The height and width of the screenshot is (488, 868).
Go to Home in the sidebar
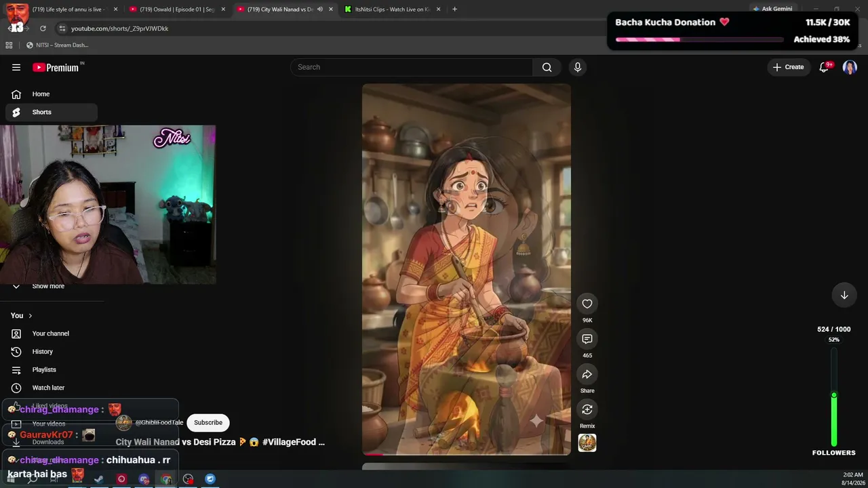[x=51, y=94]
